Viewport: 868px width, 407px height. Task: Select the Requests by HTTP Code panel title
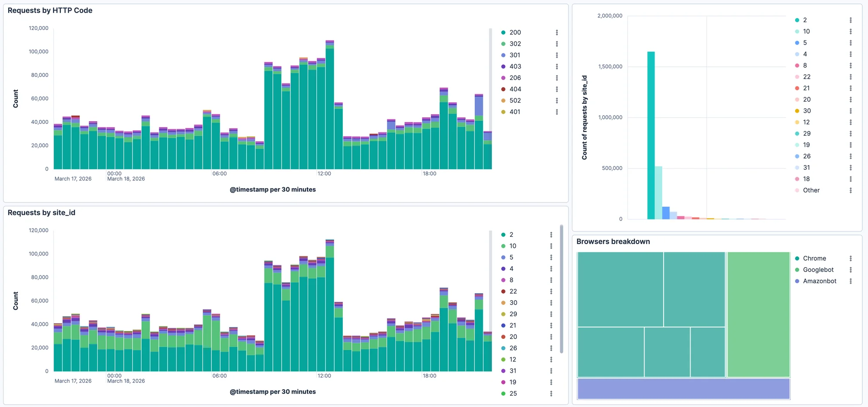coord(50,10)
